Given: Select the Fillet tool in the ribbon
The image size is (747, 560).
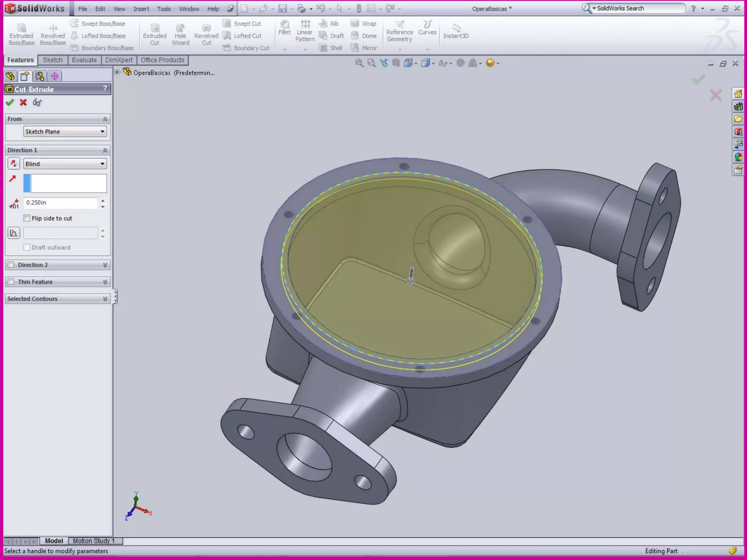Looking at the screenshot, I should (284, 28).
